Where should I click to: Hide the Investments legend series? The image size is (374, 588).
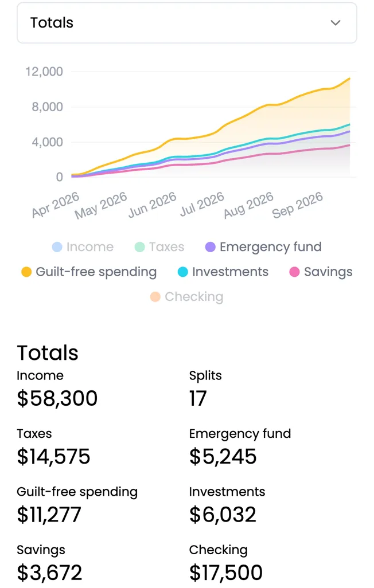(223, 272)
